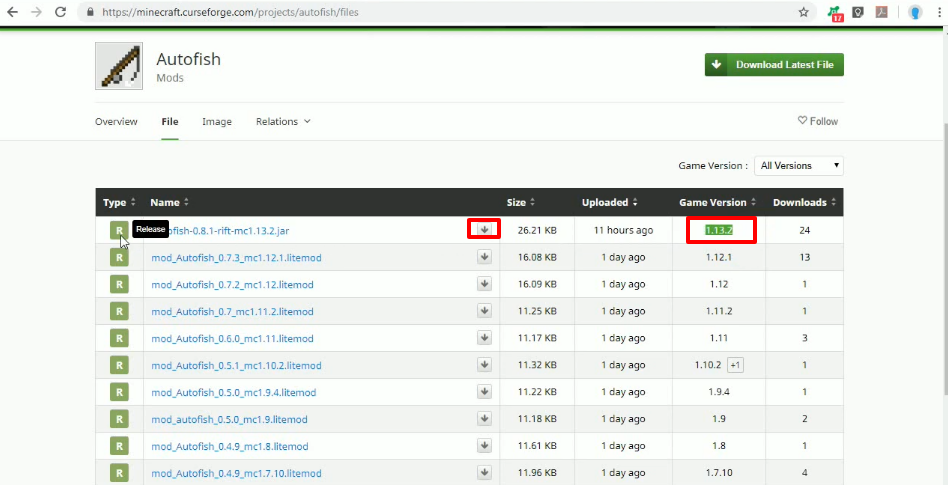Click Release icon for Autofish_0.7.3 row
Viewport: 948px width, 485px height.
coord(119,258)
